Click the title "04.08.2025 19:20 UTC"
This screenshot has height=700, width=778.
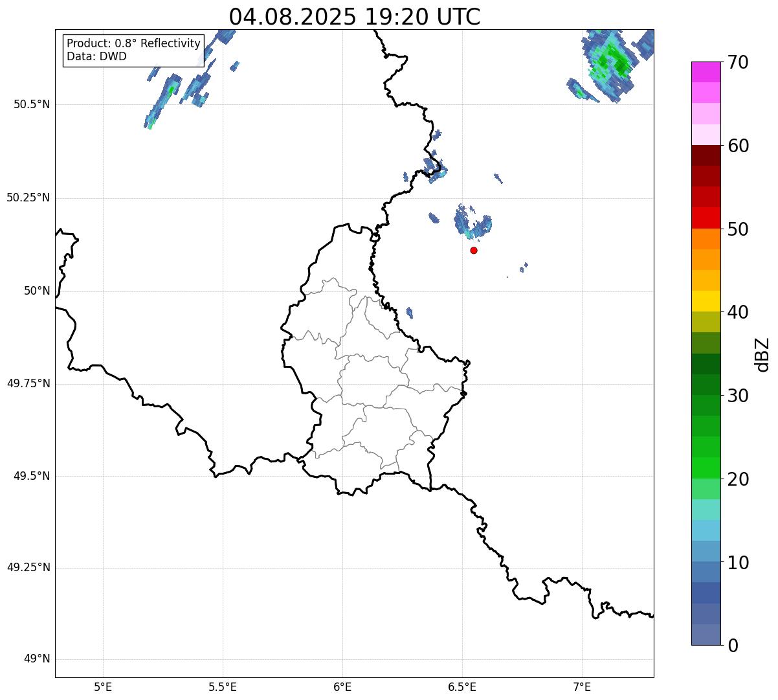click(x=355, y=16)
